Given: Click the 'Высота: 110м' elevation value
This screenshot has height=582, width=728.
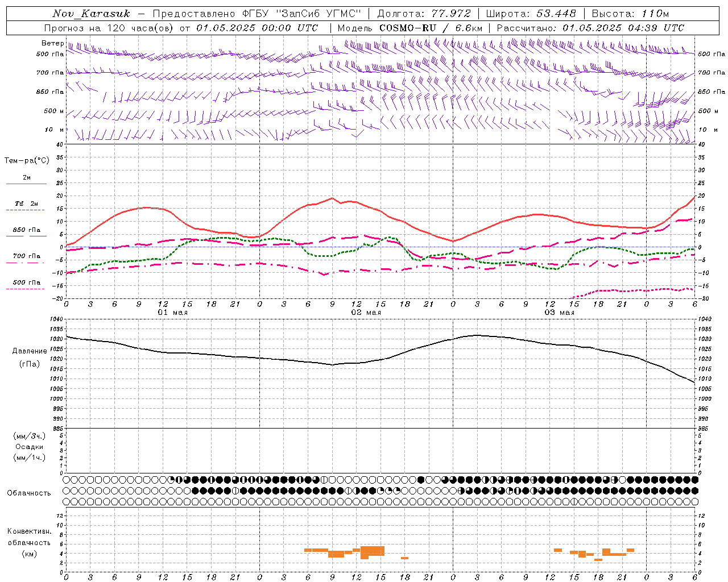Looking at the screenshot, I should tap(630, 14).
